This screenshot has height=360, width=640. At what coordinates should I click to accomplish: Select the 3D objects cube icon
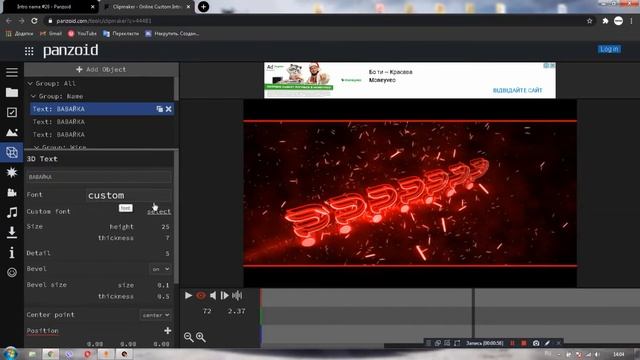12,152
